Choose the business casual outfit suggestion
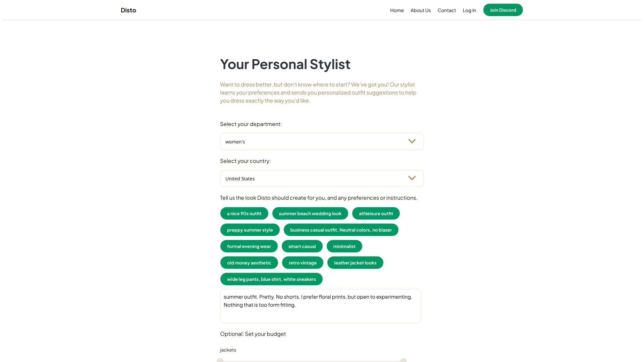 (341, 230)
